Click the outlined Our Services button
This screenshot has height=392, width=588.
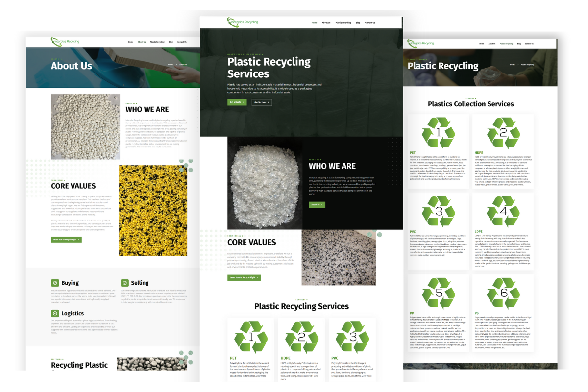(262, 102)
